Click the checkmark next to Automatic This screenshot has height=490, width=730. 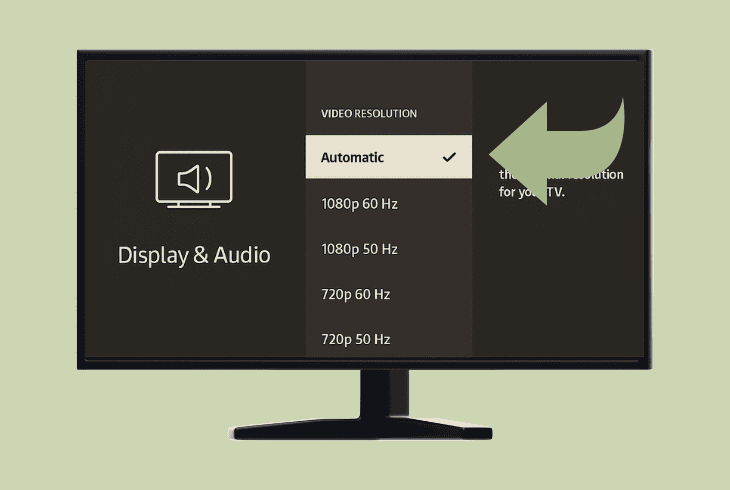tap(449, 157)
